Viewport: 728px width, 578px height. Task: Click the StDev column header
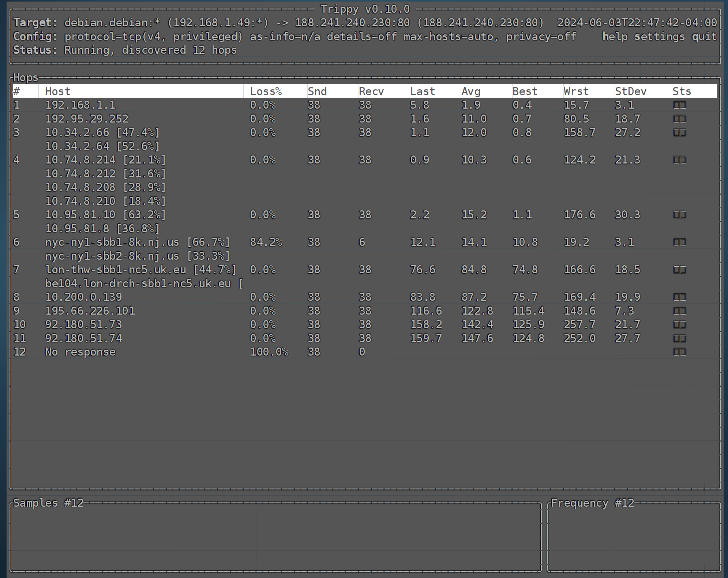pos(631,91)
